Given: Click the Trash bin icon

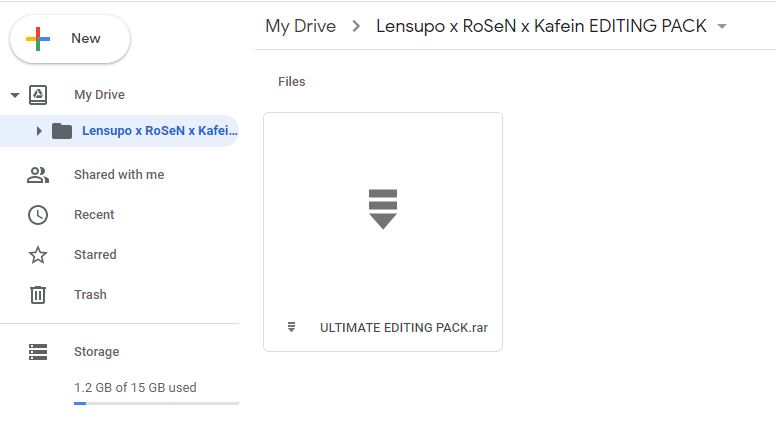Looking at the screenshot, I should click(x=38, y=295).
